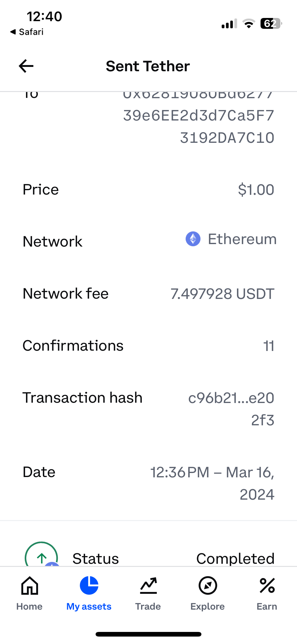Go to the Explore tab

tap(208, 593)
